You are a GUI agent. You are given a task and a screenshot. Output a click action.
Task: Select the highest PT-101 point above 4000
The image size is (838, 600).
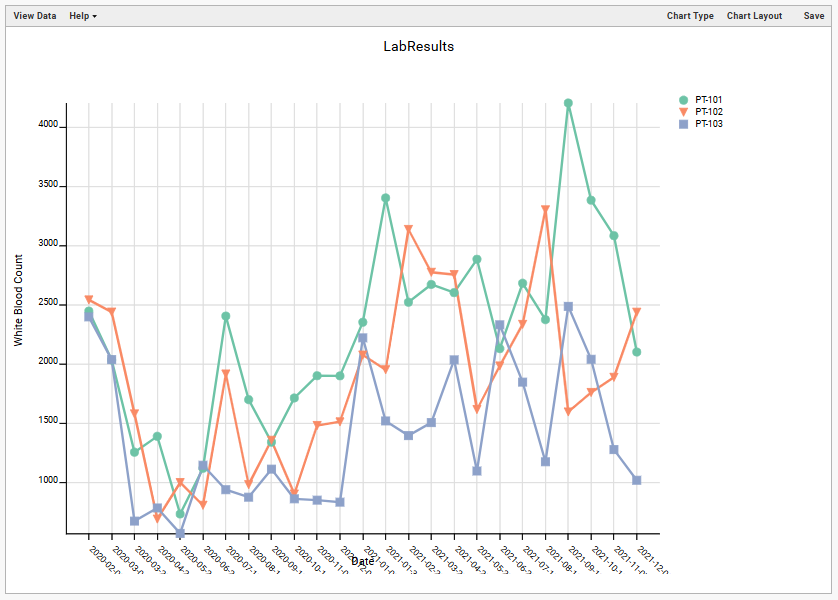click(x=568, y=103)
